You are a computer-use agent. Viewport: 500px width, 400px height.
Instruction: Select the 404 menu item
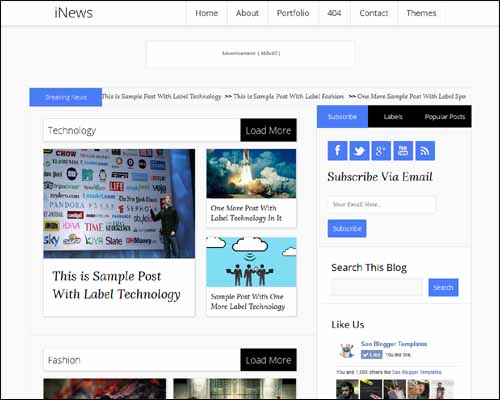click(334, 13)
